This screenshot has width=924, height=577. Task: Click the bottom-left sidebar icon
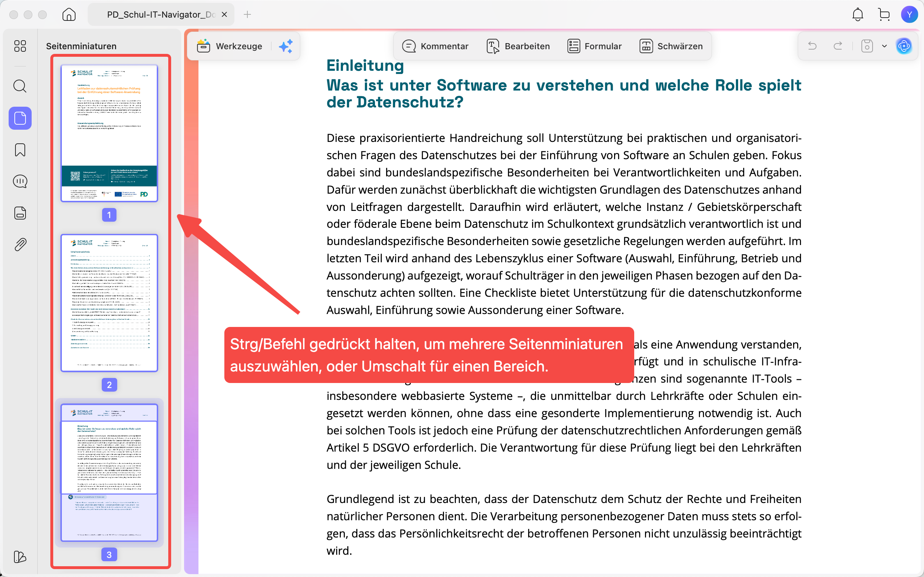coord(20,557)
